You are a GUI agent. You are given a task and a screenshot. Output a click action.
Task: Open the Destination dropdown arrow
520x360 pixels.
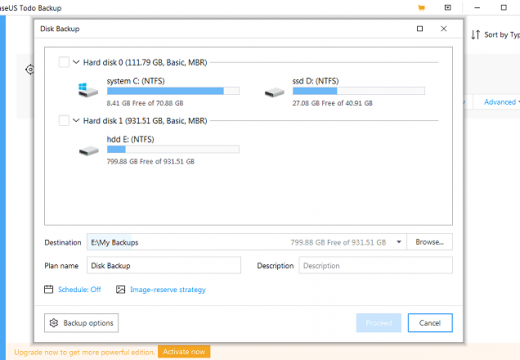click(x=399, y=242)
